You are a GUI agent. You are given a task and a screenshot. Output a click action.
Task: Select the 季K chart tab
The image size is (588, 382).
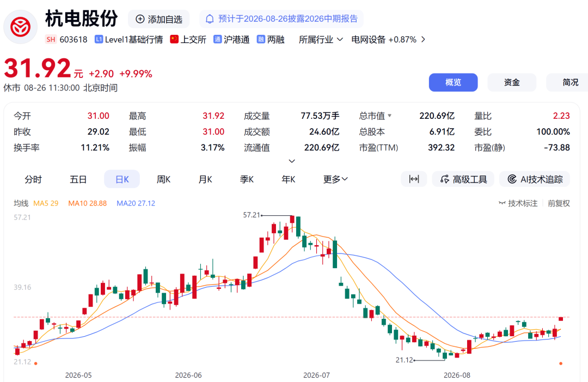247,179
